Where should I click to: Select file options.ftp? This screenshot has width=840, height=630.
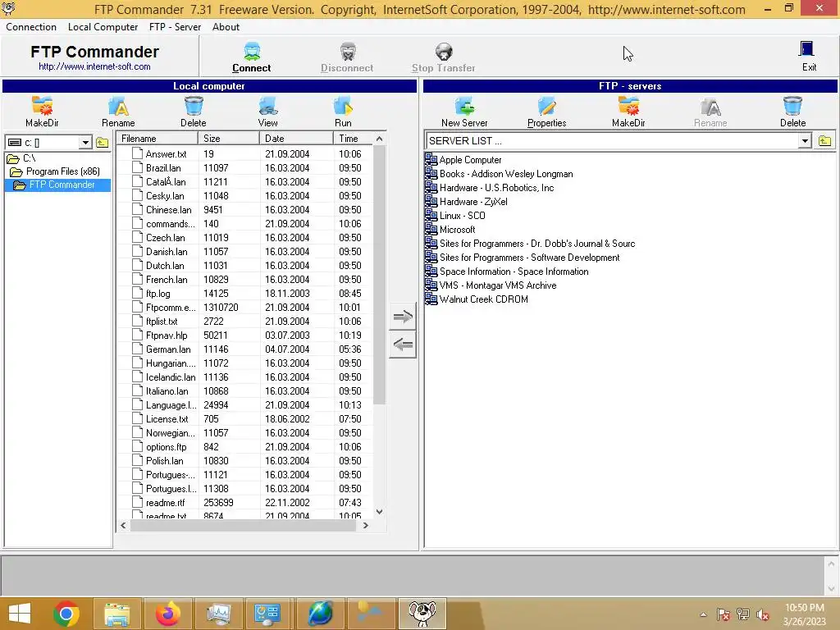[x=166, y=447]
